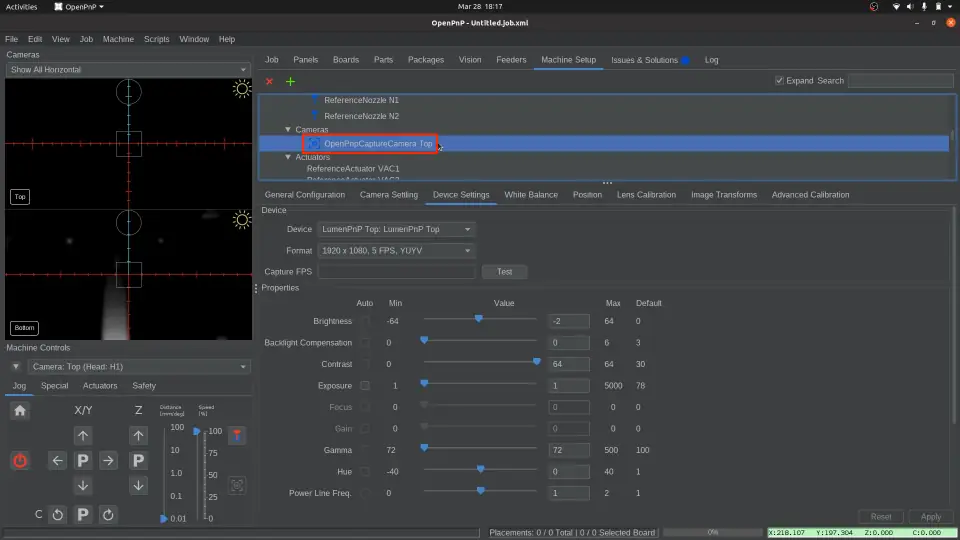Screen dimensions: 960x540
Task: Open the Format dropdown 1920 x 1080
Action: (x=396, y=251)
